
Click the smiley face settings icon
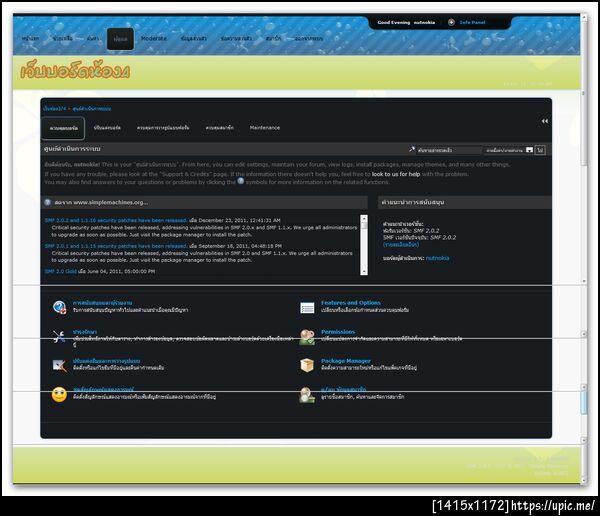(x=59, y=395)
